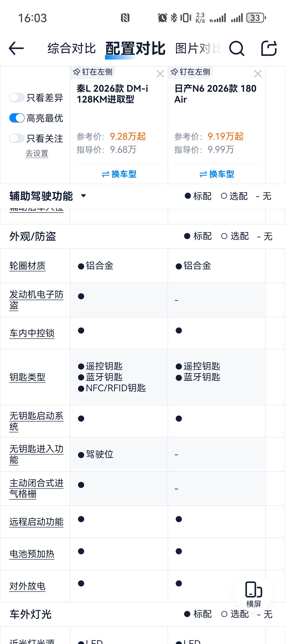Screen dimensions: 285x644
Task: Pin 秦L column to left side
Action: [93, 72]
